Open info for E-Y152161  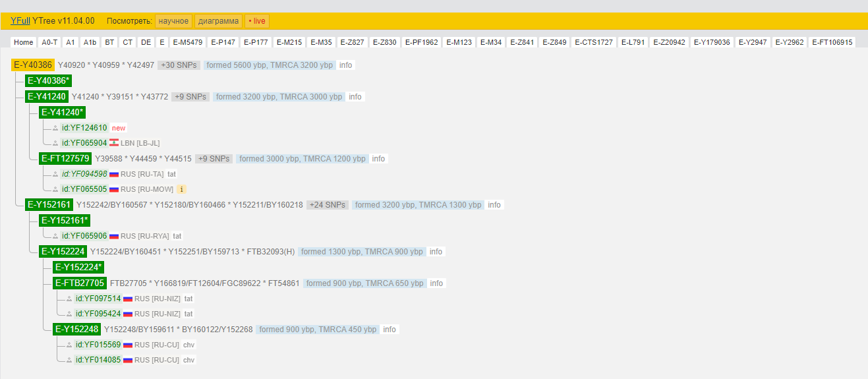494,205
